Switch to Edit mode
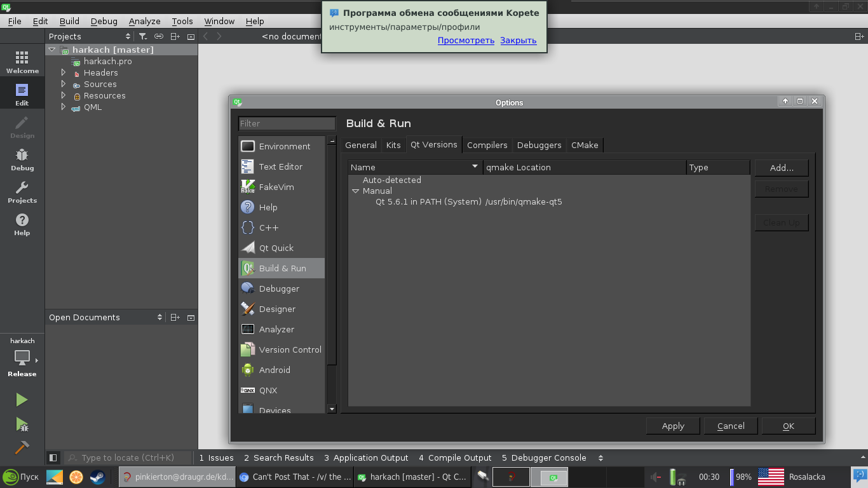Screen dimensions: 868x488 coord(22,95)
